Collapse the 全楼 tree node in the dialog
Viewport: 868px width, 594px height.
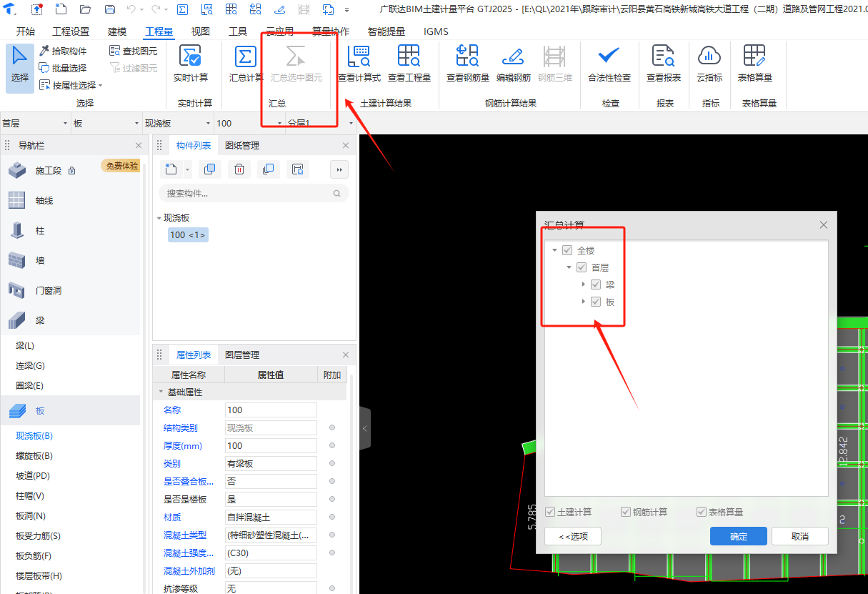click(554, 250)
